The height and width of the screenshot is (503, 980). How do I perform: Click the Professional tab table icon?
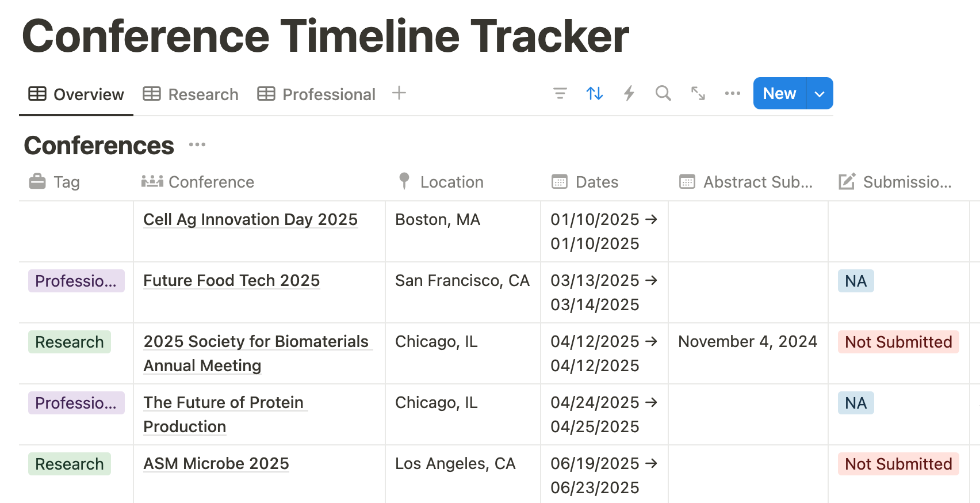(266, 94)
